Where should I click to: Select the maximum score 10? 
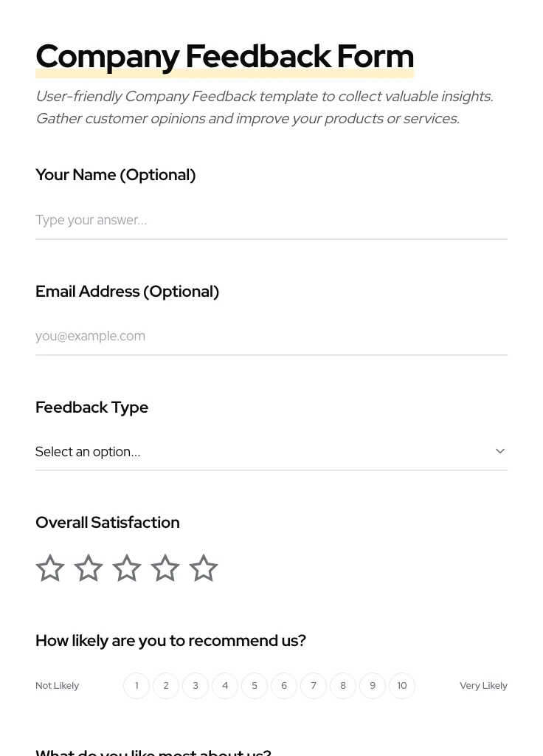[402, 686]
